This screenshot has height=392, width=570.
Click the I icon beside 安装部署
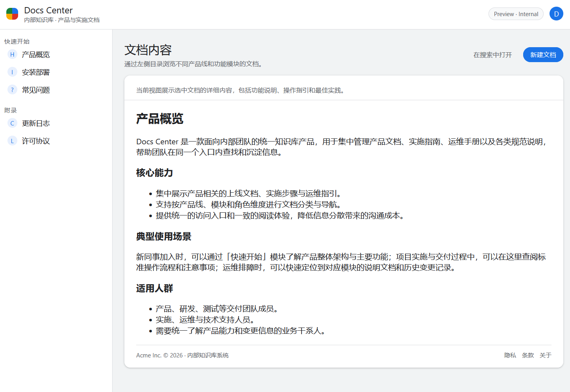tap(12, 72)
